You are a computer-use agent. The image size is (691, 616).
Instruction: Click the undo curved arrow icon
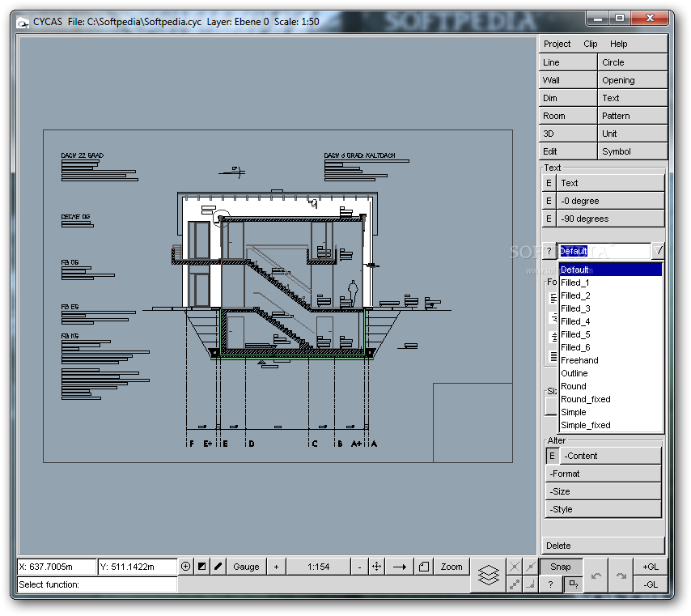pos(596,576)
